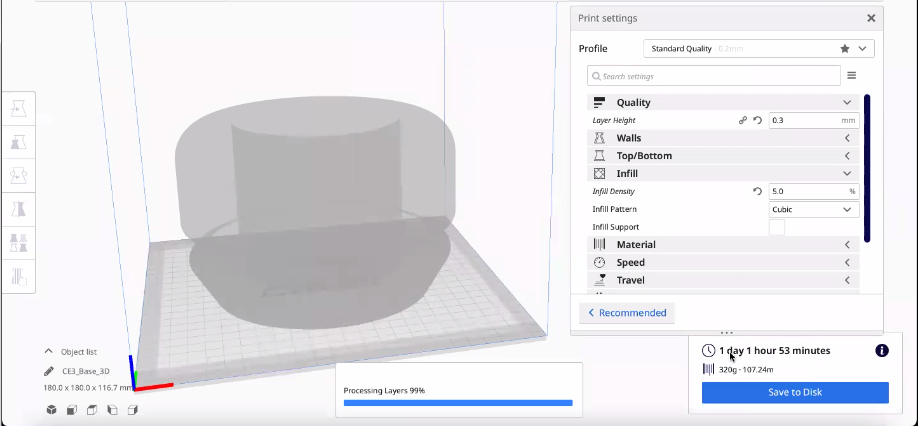
Task: Click the Infill category icon
Action: click(599, 174)
